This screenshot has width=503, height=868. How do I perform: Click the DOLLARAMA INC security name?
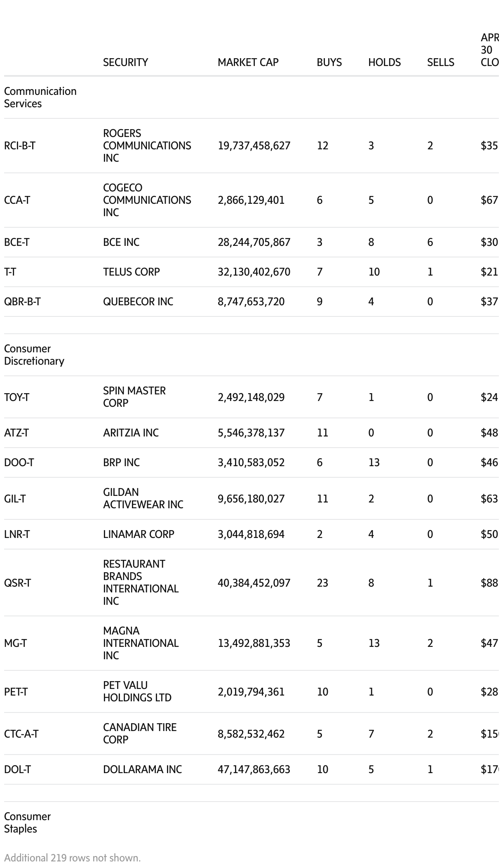coord(142,769)
